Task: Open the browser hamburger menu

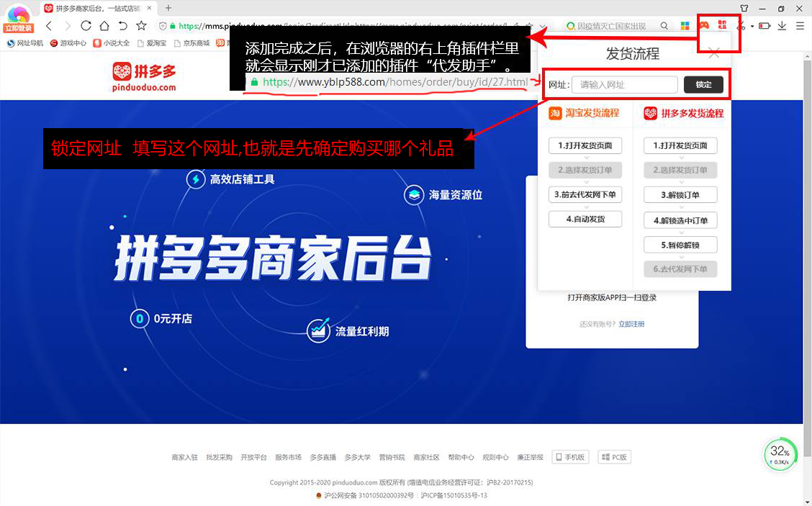Action: pos(800,25)
